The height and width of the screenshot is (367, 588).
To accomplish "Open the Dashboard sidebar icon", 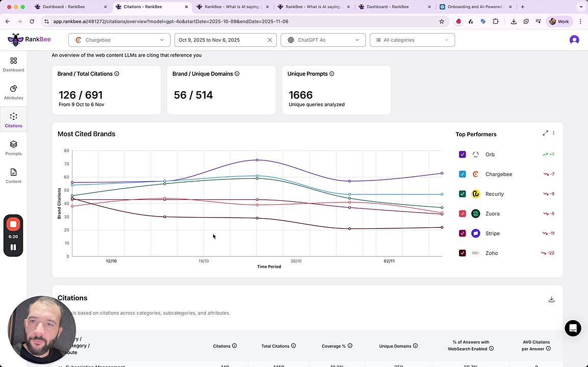I will tap(13, 64).
